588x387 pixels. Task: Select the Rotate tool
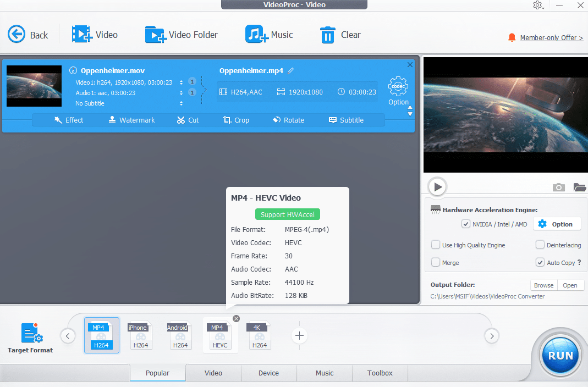(288, 120)
